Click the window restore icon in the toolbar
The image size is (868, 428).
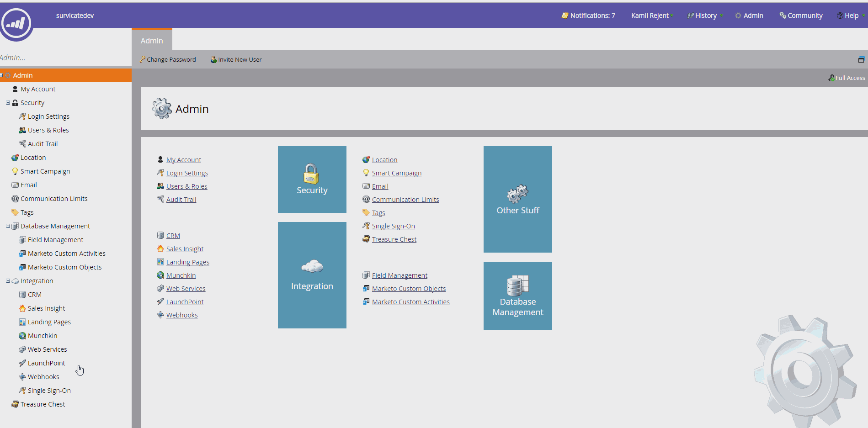tap(861, 59)
